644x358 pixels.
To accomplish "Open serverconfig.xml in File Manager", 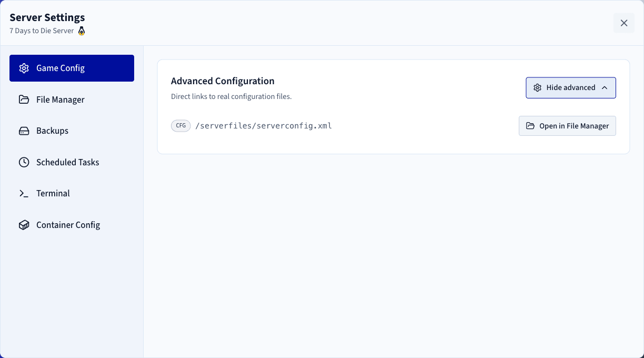I will pos(567,126).
